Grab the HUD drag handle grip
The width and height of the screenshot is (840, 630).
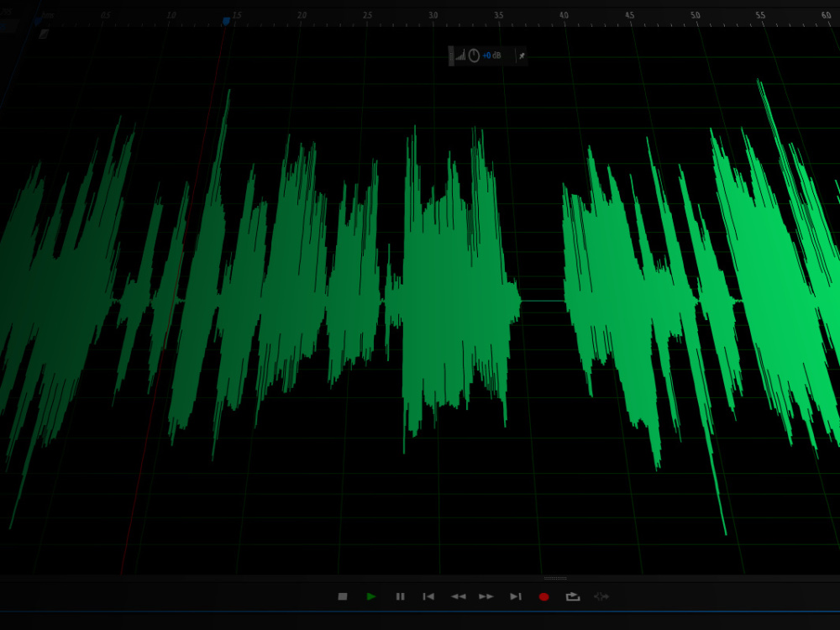click(x=451, y=56)
